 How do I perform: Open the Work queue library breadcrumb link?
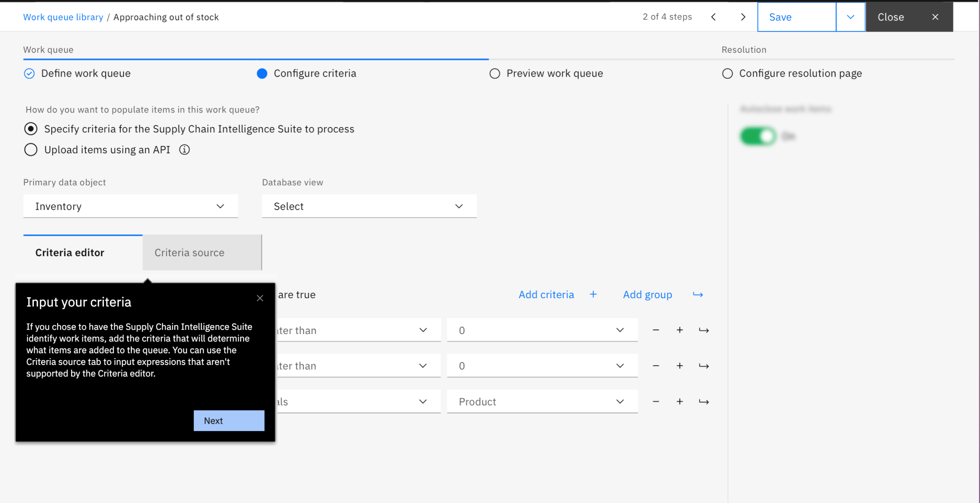click(63, 17)
